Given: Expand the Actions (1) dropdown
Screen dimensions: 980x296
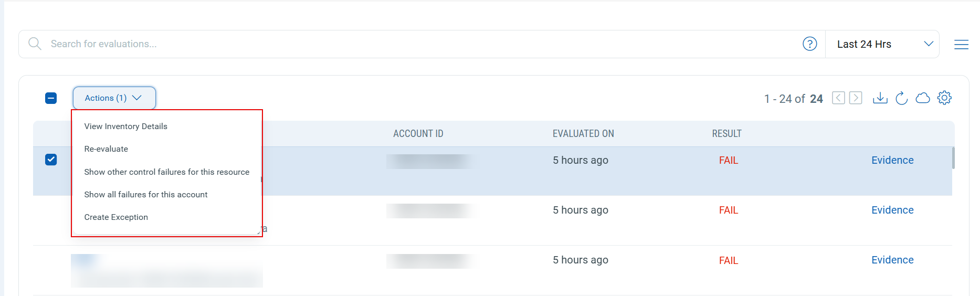Looking at the screenshot, I should pos(114,98).
